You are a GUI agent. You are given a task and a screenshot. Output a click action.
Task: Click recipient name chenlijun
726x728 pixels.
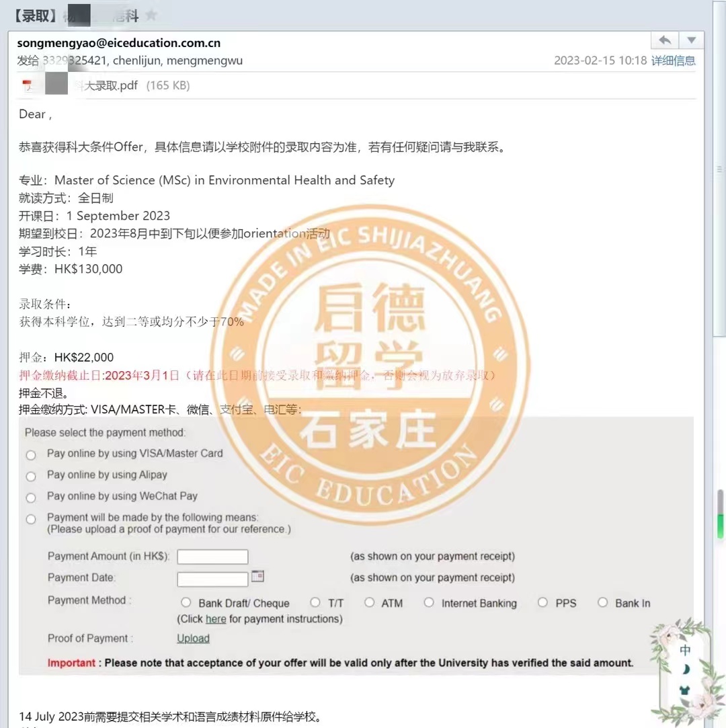click(136, 60)
